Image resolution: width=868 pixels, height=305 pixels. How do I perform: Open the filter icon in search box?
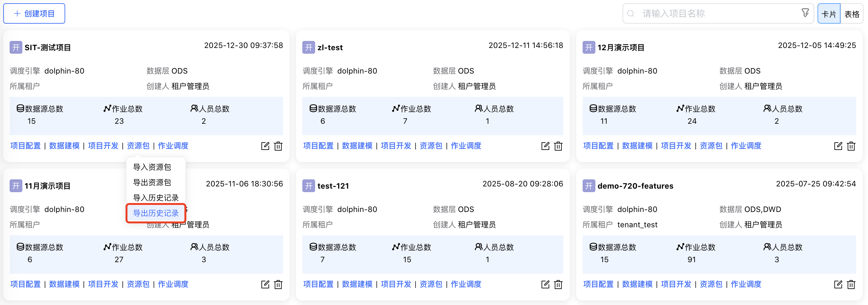(x=805, y=13)
